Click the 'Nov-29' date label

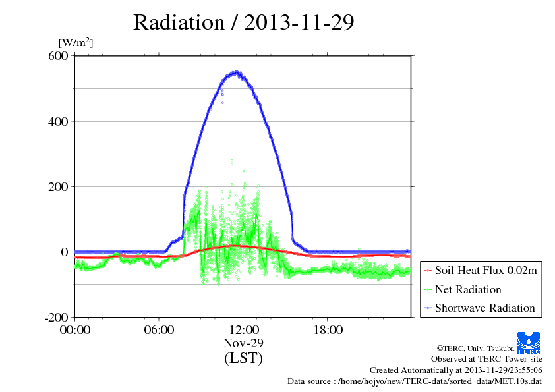tap(243, 343)
